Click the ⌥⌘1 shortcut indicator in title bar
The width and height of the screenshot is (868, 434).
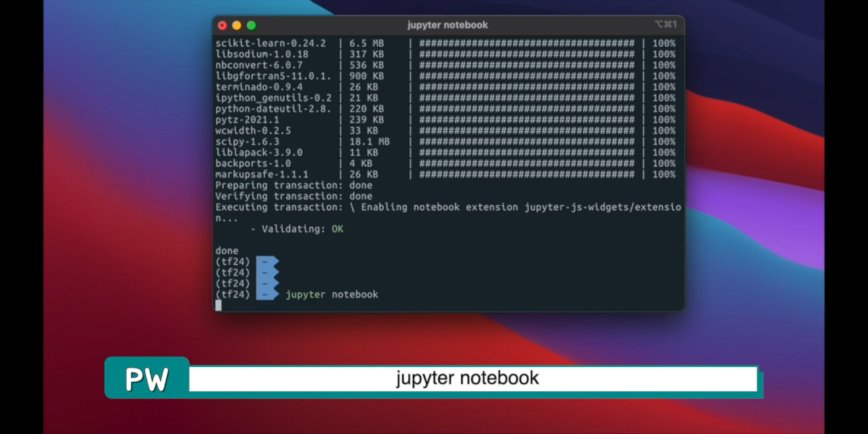click(665, 24)
